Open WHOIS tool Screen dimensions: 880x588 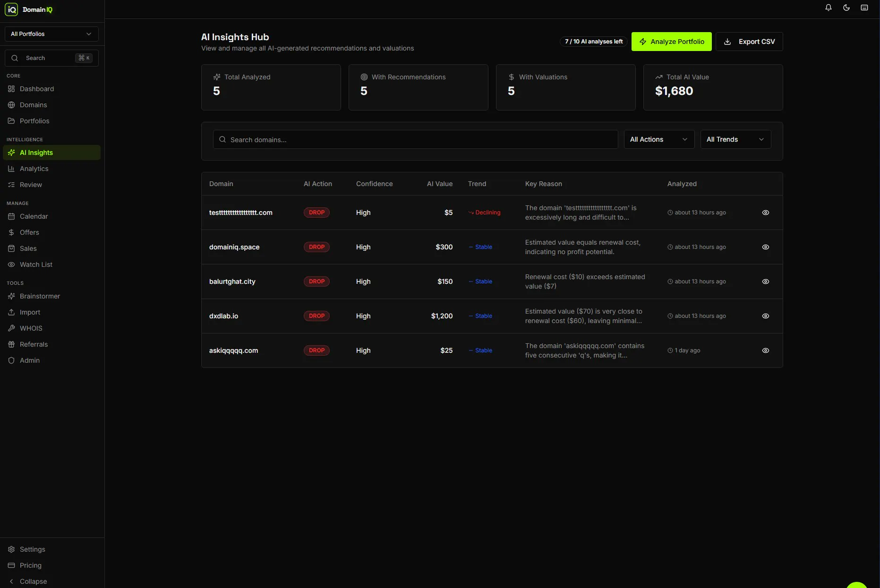tap(51, 328)
